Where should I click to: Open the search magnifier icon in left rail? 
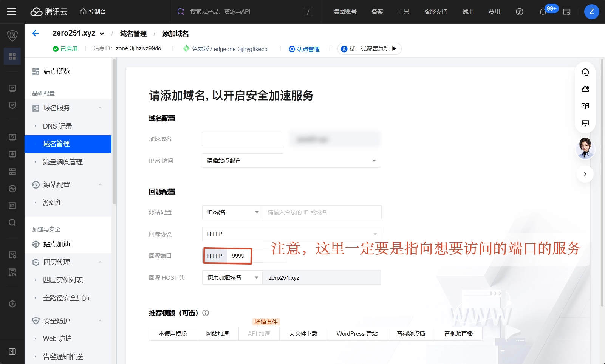point(12,222)
